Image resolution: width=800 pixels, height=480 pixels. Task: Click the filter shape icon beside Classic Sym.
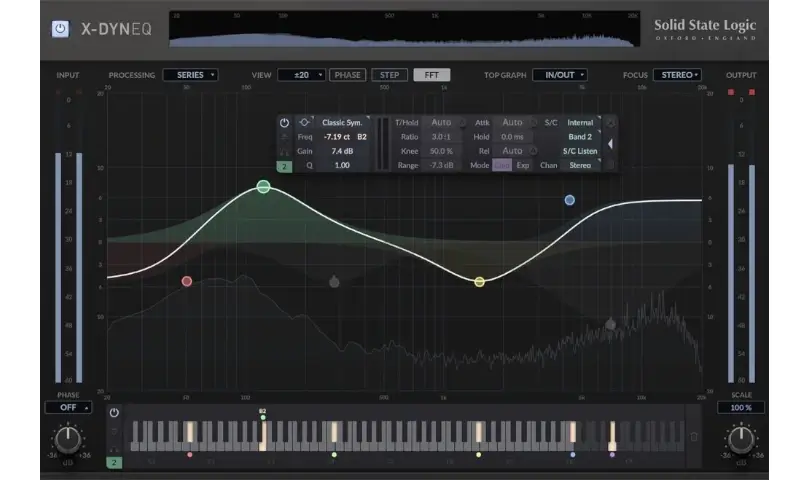pos(304,122)
